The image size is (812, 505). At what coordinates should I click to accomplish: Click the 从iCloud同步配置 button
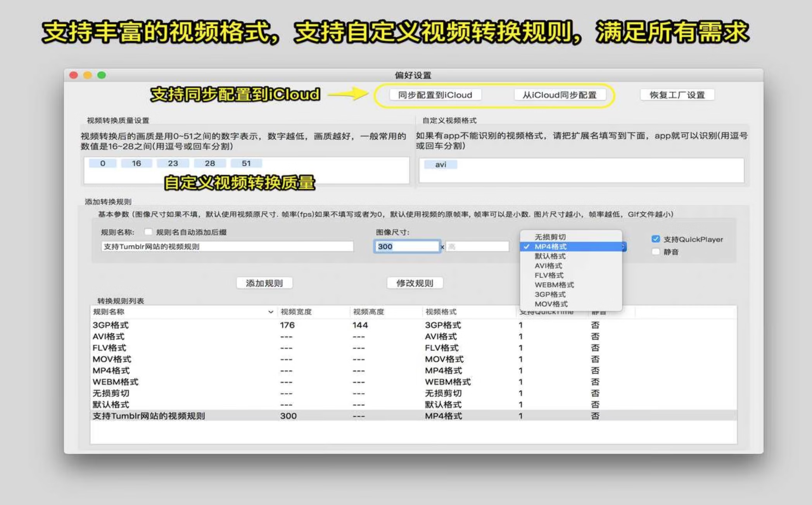click(559, 95)
